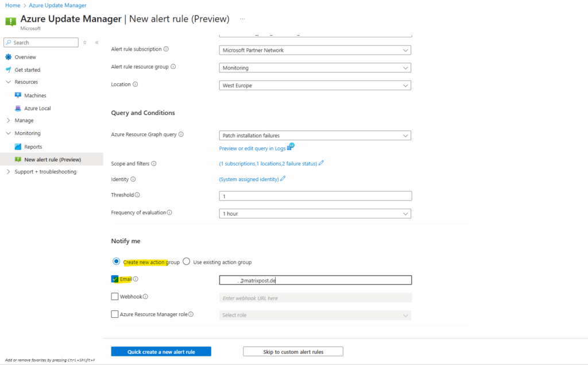The image size is (588, 365).
Task: Focus the sidebar Search field
Action: (x=41, y=43)
